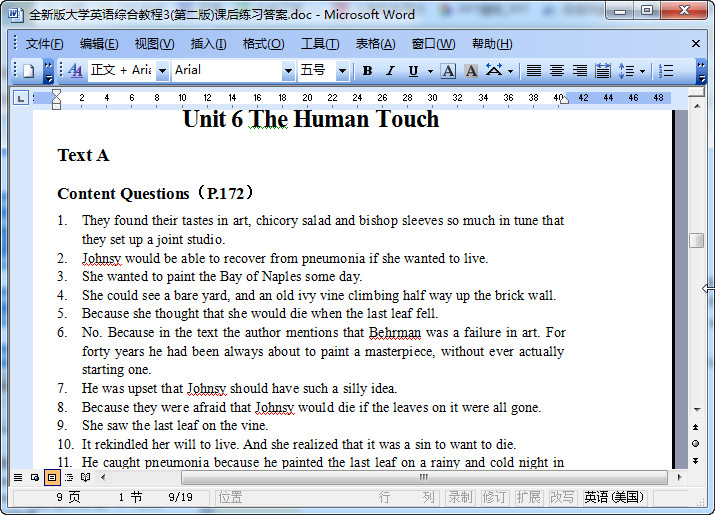This screenshot has height=515, width=715.
Task: Switch to Normal view
Action: (18, 478)
